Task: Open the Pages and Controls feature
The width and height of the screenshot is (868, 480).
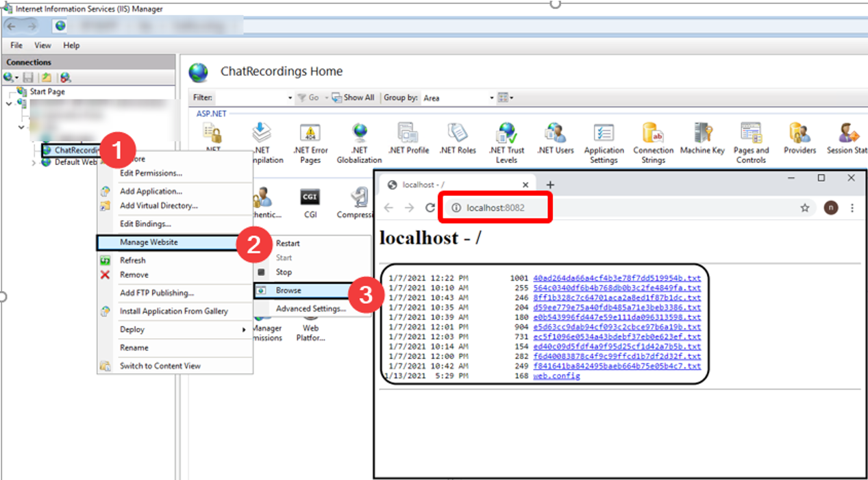Action: [x=751, y=144]
